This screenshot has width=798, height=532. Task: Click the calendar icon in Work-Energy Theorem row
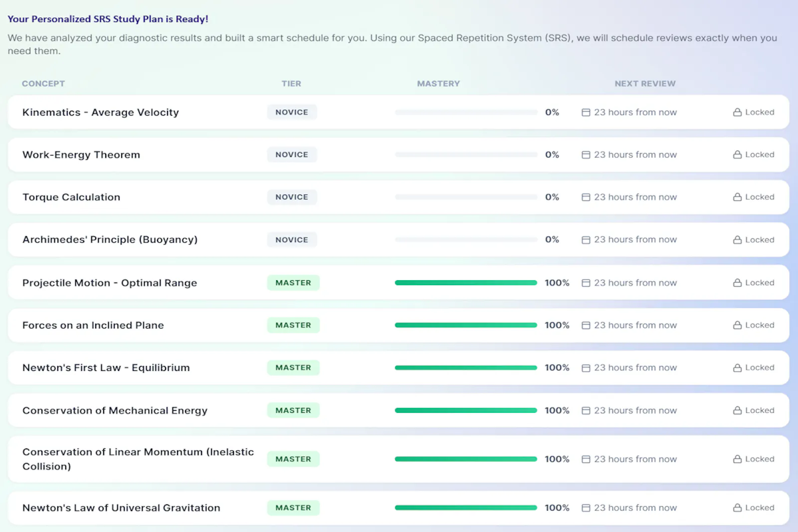point(586,155)
